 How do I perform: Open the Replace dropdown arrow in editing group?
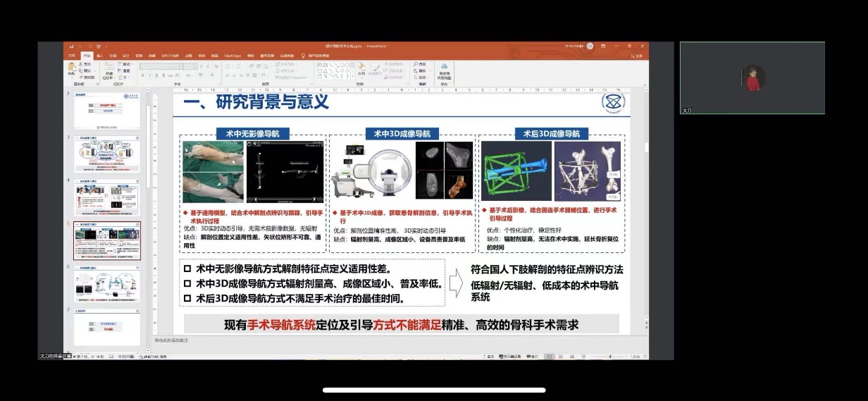pyautogui.click(x=431, y=70)
